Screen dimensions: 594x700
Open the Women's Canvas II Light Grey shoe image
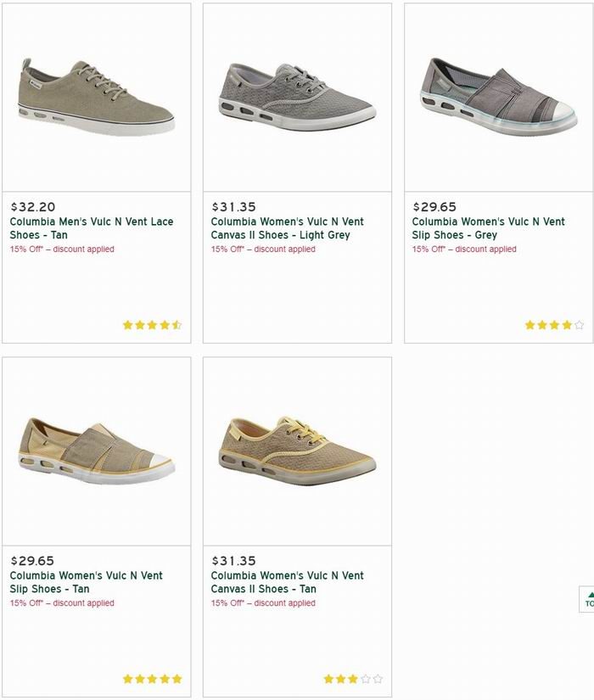coord(298,98)
